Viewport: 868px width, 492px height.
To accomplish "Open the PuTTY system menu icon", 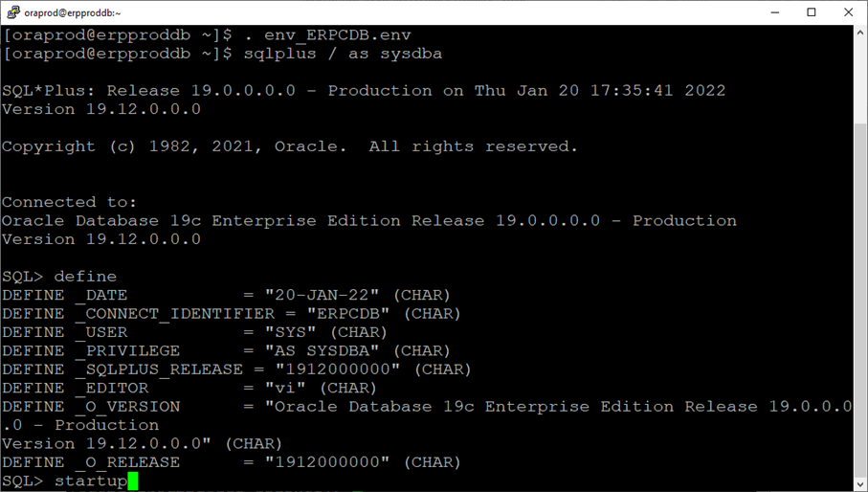I will point(13,12).
